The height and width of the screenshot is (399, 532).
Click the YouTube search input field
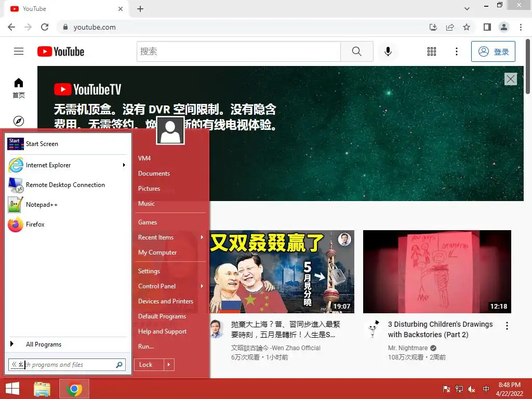[238, 51]
